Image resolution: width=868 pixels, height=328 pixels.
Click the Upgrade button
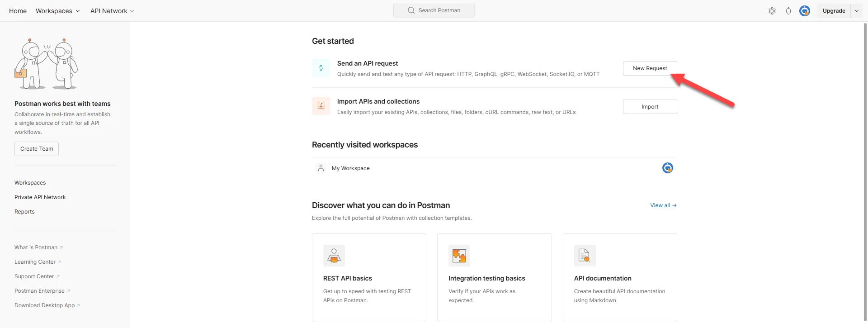834,11
